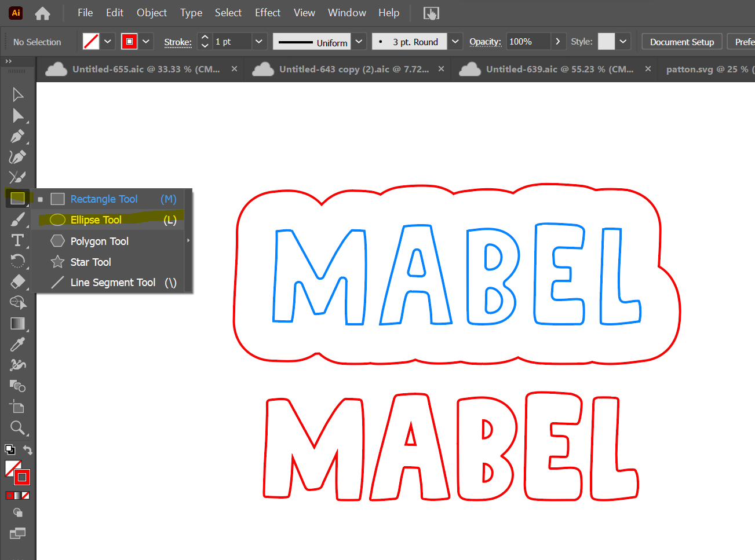Select the Eraser tool
755x560 pixels.
pyautogui.click(x=17, y=282)
